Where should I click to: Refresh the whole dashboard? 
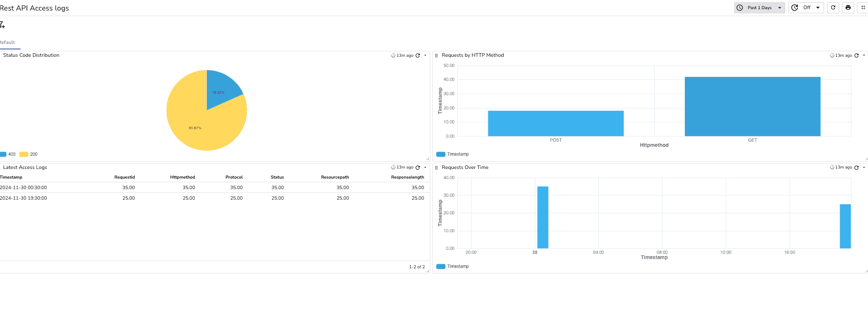click(833, 8)
